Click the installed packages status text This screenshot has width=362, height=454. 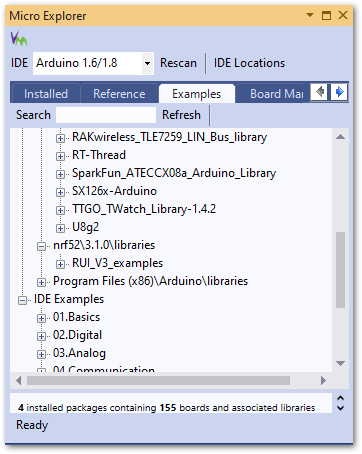click(167, 408)
